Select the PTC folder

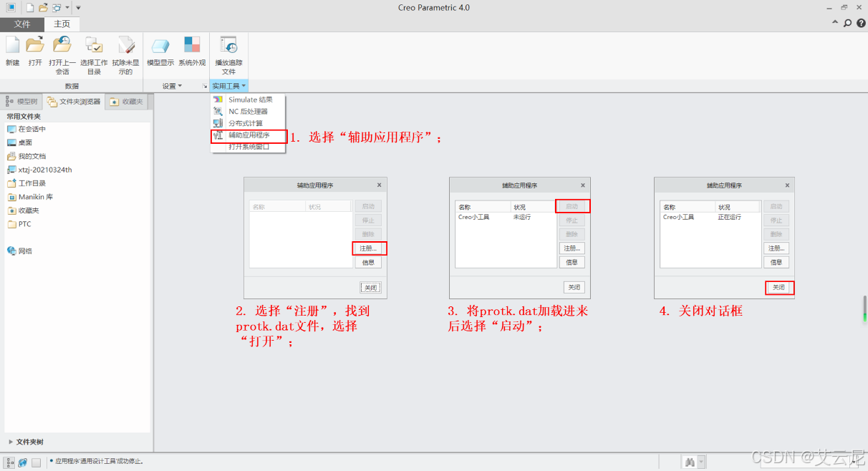pyautogui.click(x=19, y=224)
